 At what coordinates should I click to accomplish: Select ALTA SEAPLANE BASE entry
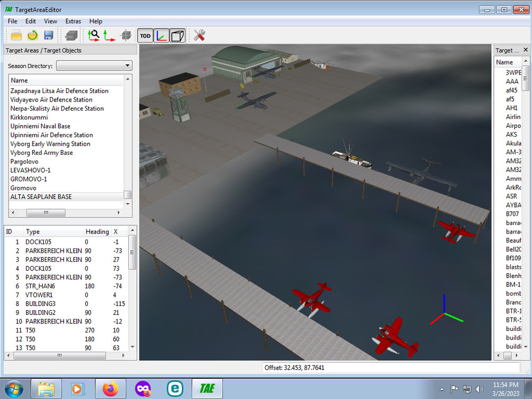[x=66, y=197]
